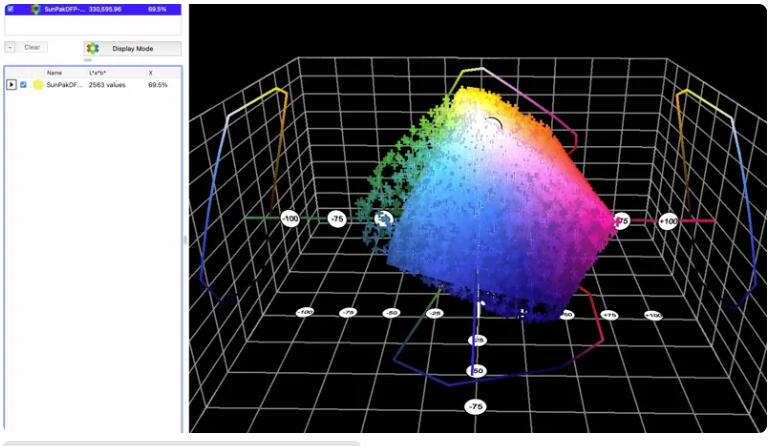Click the X column header
This screenshot has height=446, width=773.
tap(151, 73)
